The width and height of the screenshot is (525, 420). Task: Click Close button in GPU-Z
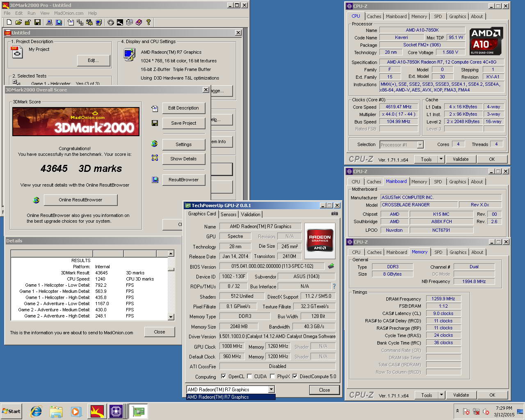324,390
